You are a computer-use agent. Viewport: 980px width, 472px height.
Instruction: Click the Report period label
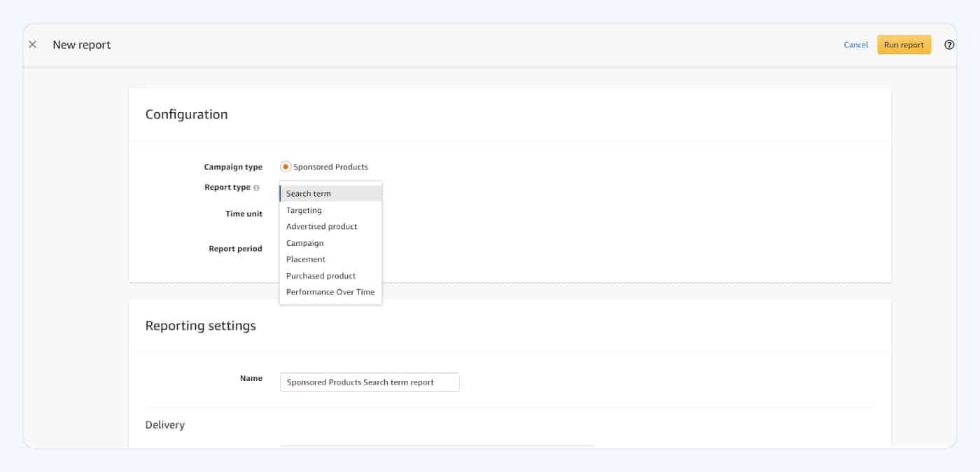pos(235,249)
